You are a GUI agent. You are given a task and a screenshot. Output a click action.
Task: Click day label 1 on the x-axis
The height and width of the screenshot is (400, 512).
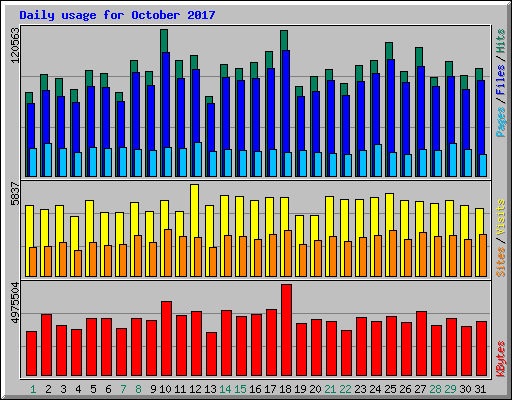click(x=33, y=389)
